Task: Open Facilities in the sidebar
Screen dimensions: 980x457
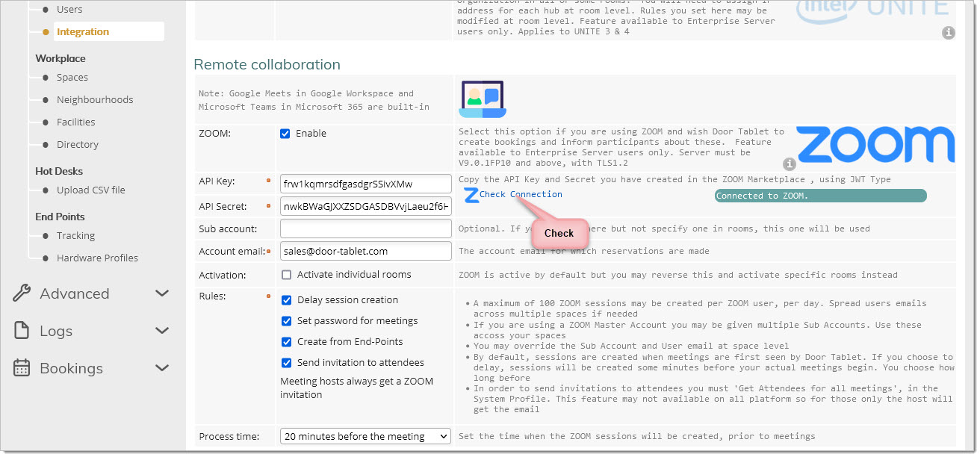Action: tap(76, 122)
